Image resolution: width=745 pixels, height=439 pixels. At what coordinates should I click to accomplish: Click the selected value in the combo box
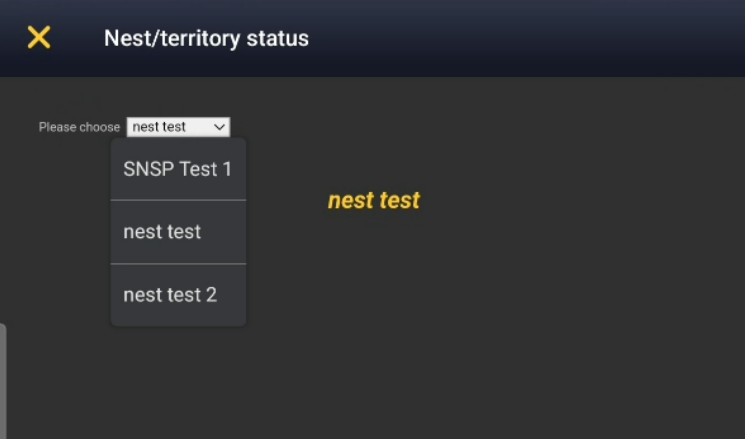coord(160,127)
